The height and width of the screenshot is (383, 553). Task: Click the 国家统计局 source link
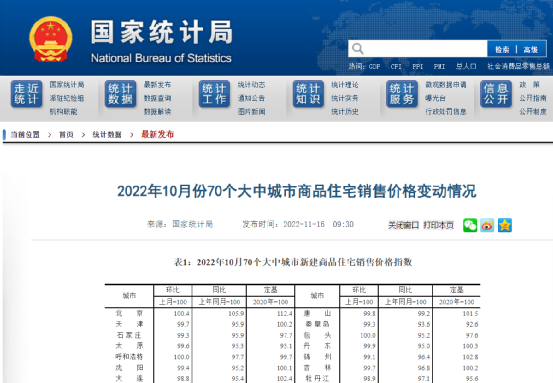click(x=193, y=224)
